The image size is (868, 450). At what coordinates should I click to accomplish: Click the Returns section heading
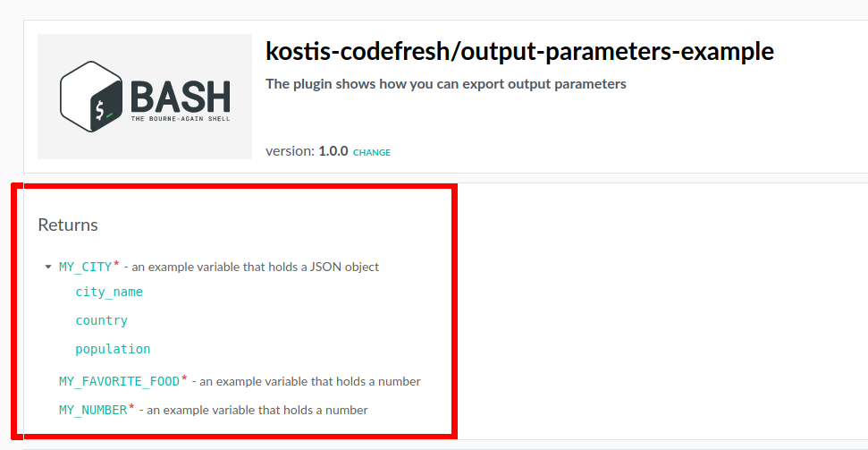[68, 225]
